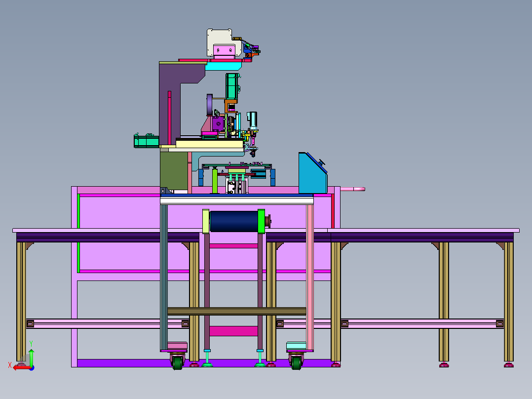Pick the pink handle rod protruding at right
The height and width of the screenshot is (399, 532).
click(x=352, y=189)
